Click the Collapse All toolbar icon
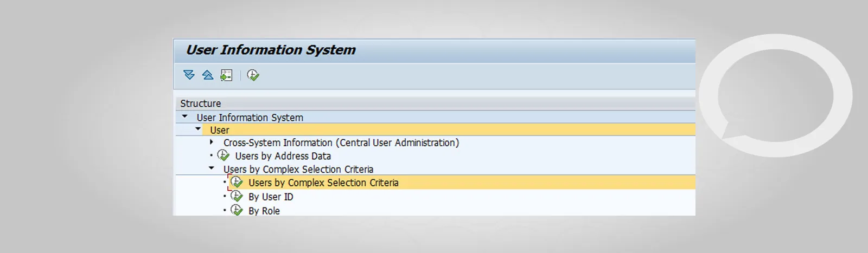868x253 pixels. tap(207, 75)
